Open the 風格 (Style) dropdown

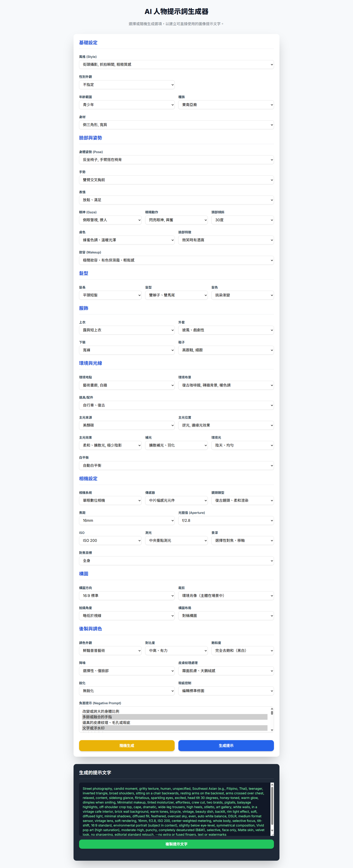pyautogui.click(x=176, y=64)
